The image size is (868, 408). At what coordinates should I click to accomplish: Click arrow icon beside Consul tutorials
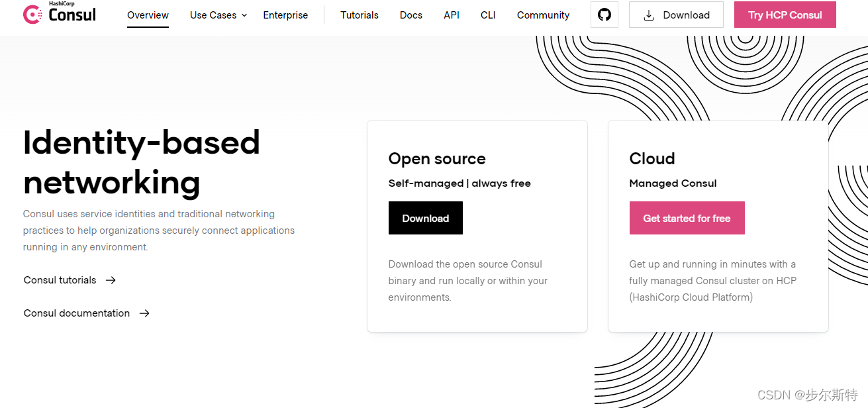click(x=111, y=280)
